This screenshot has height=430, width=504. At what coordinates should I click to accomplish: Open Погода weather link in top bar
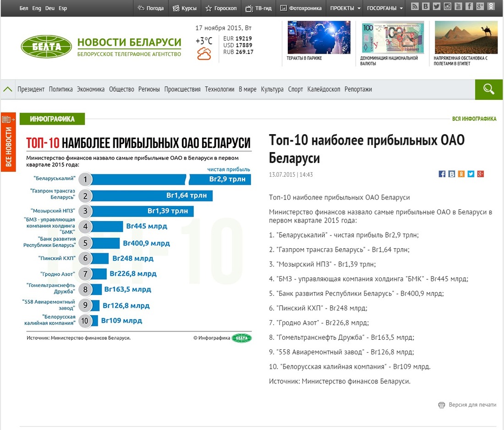tap(150, 8)
